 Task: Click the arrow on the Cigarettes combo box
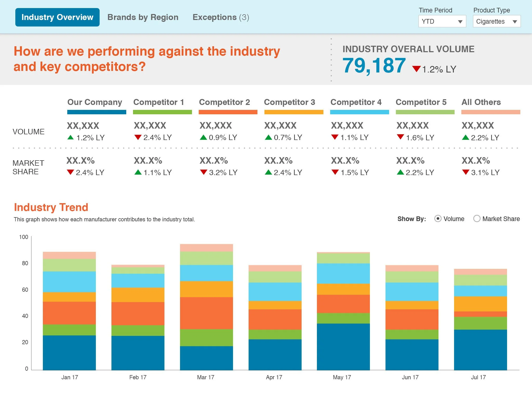515,22
